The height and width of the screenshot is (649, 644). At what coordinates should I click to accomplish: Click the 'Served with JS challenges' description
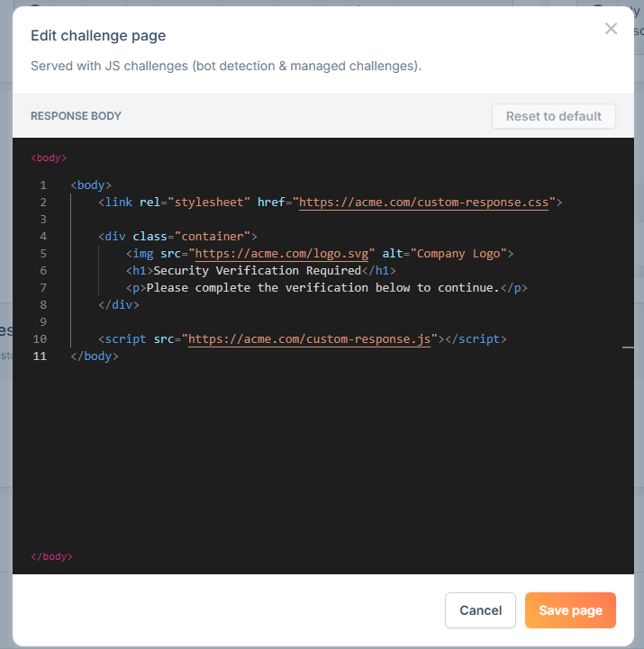click(x=226, y=67)
